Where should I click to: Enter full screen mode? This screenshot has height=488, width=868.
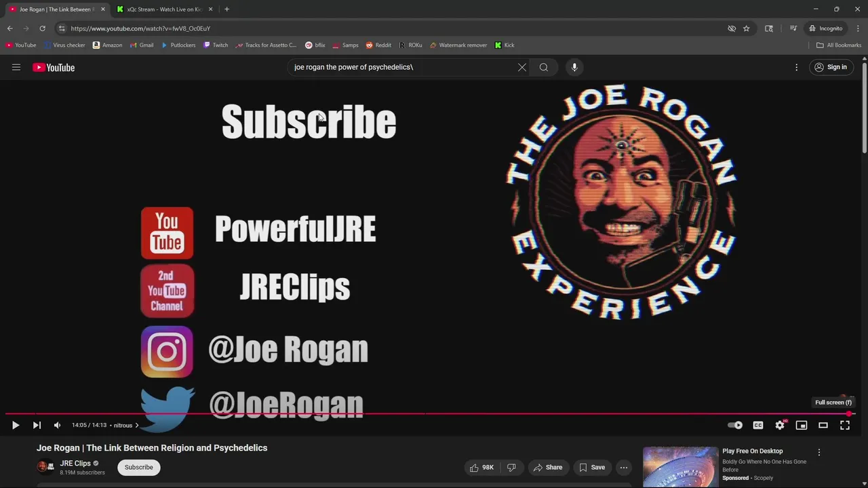coord(845,425)
